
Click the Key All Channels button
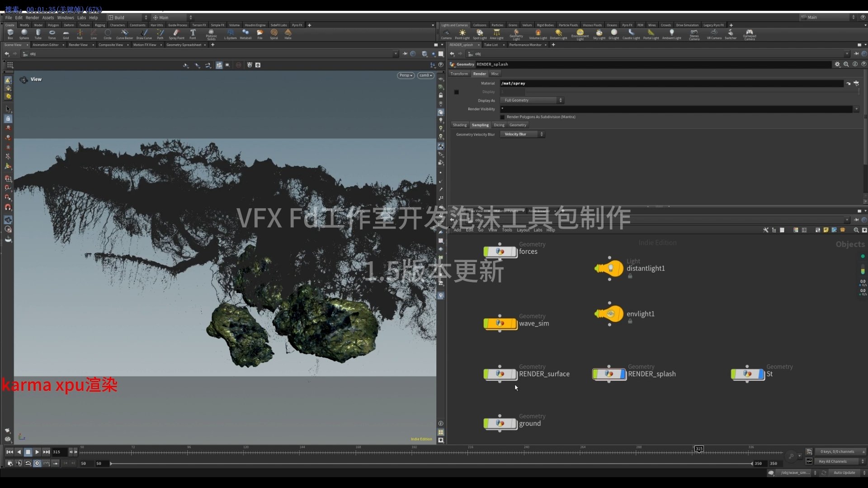pos(834,461)
